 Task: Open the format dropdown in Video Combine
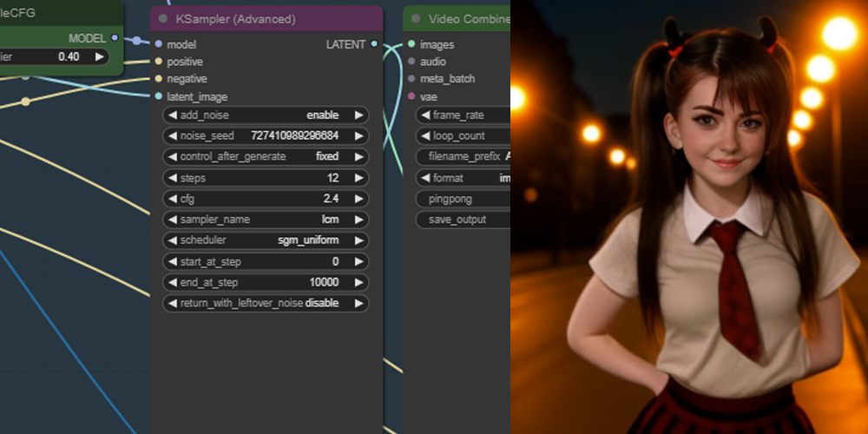463,178
